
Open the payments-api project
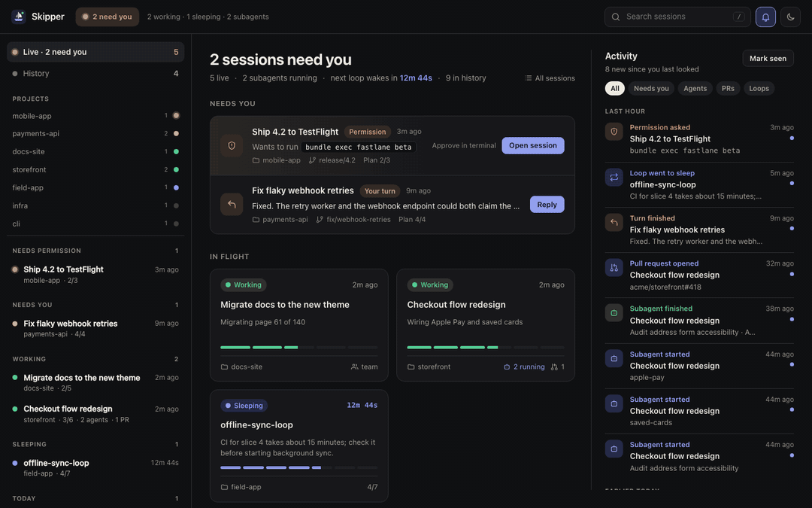95,134
